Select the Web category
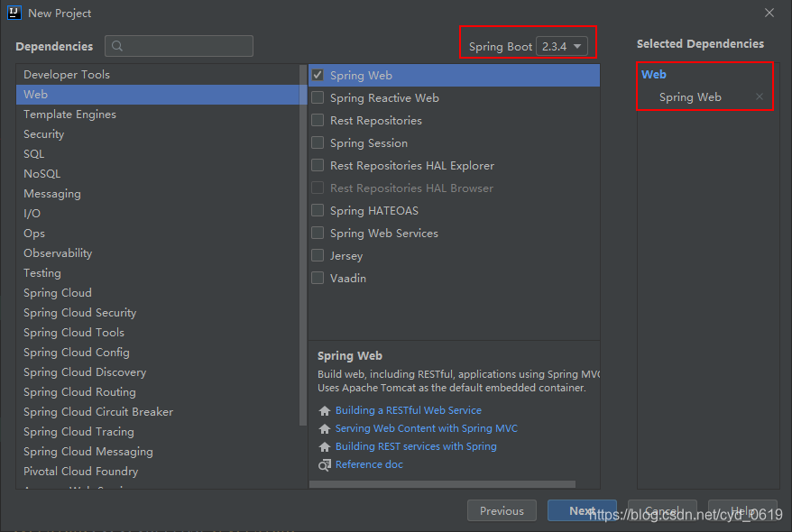The width and height of the screenshot is (792, 532). point(158,95)
